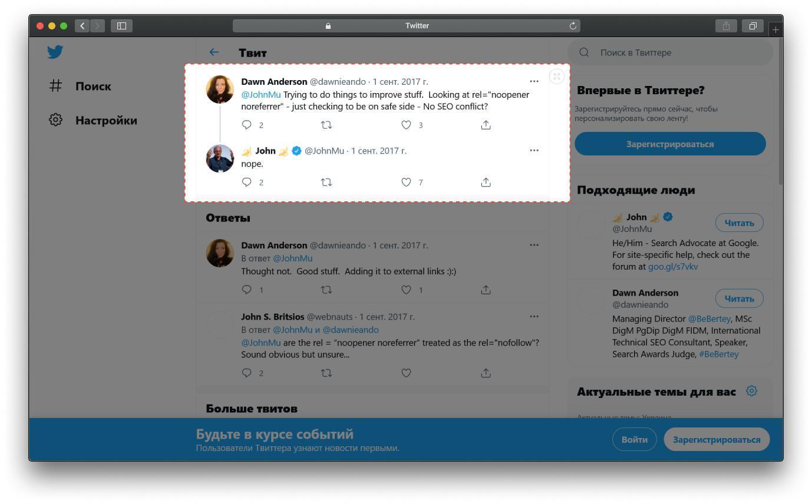812x504 pixels.
Task: Retweet John S. Britsios' tweet
Action: coord(326,373)
